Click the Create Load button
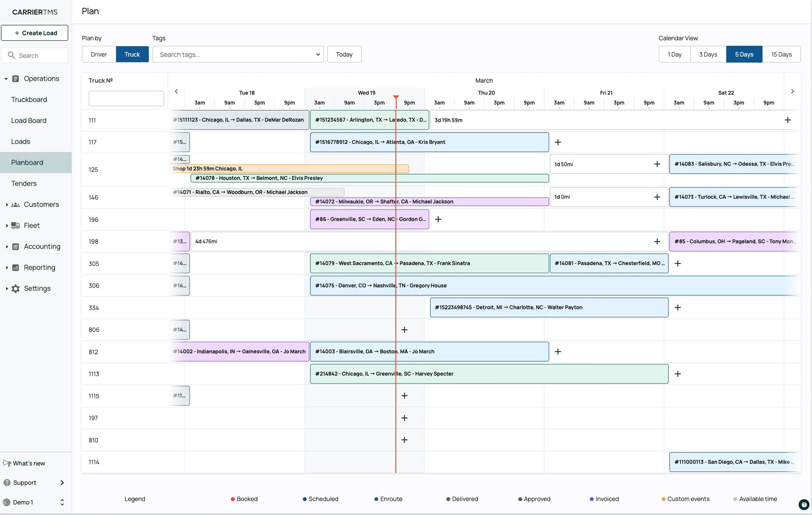This screenshot has width=812, height=515. pyautogui.click(x=35, y=33)
